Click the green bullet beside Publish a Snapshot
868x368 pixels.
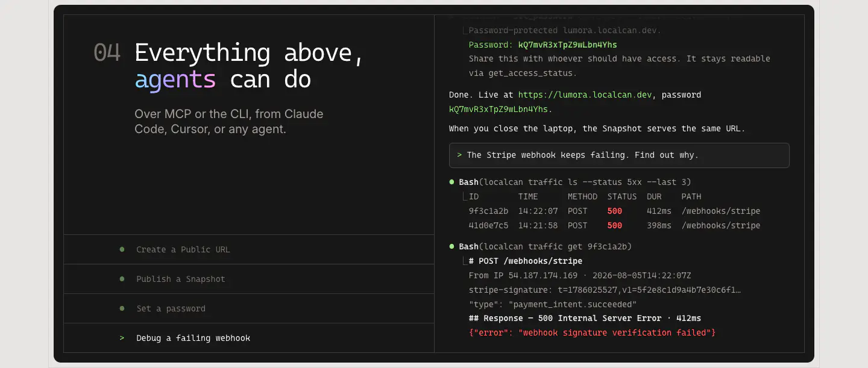(122, 279)
